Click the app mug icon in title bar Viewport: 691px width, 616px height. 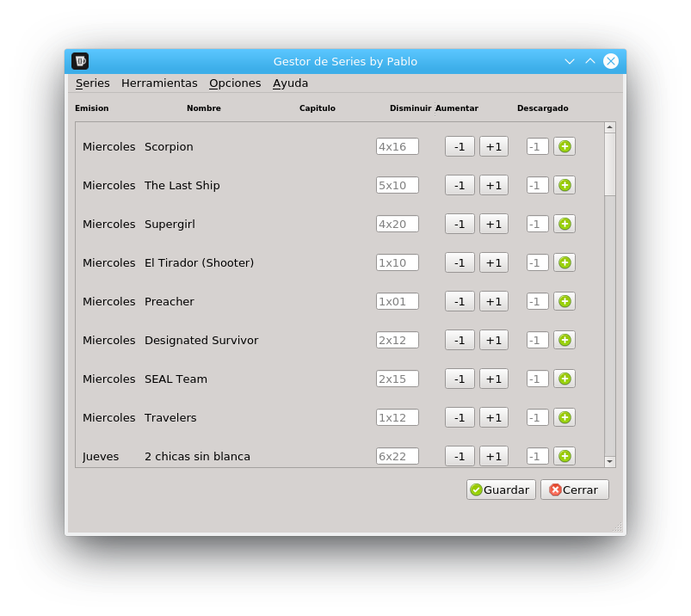80,61
